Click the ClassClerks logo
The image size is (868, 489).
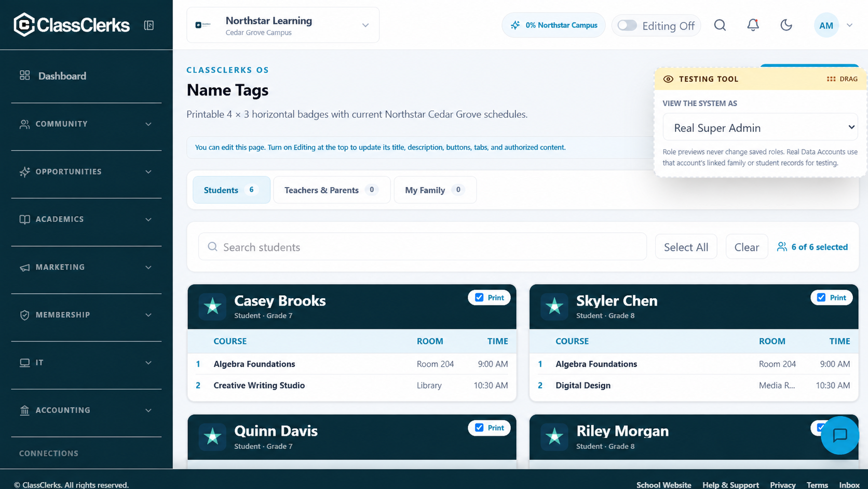pos(72,25)
